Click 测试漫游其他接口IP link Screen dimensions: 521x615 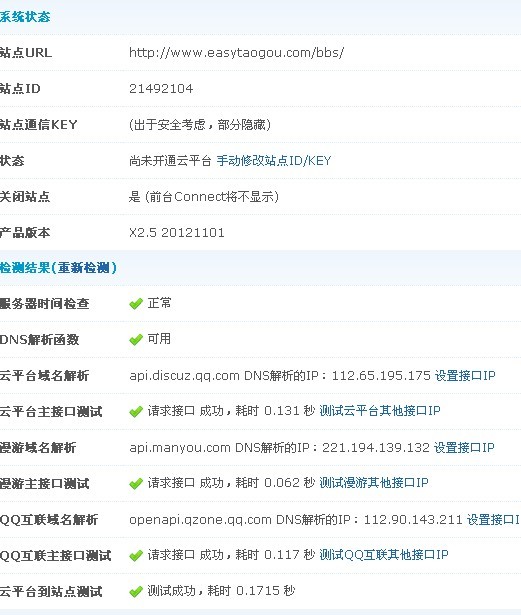coord(373,483)
